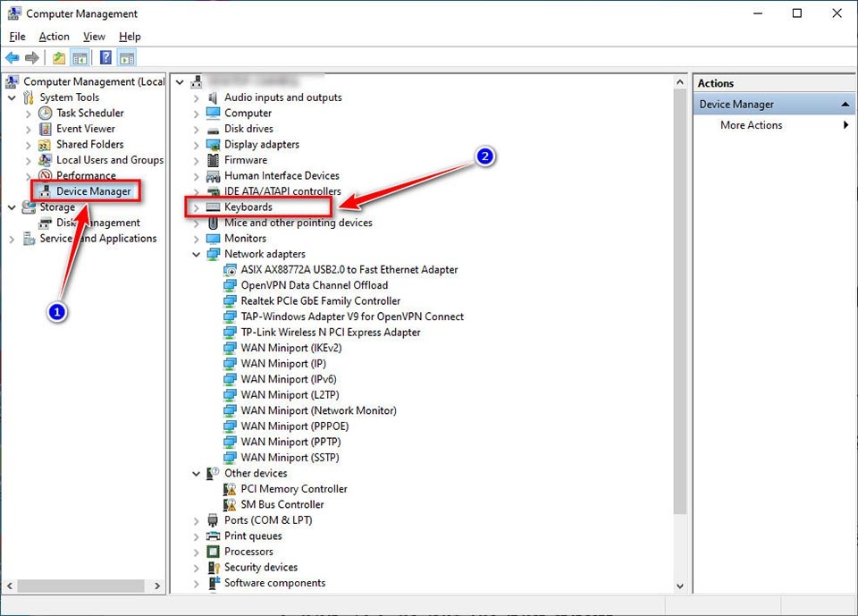
Task: Click the PCI Memory Controller warning icon
Action: click(x=230, y=489)
